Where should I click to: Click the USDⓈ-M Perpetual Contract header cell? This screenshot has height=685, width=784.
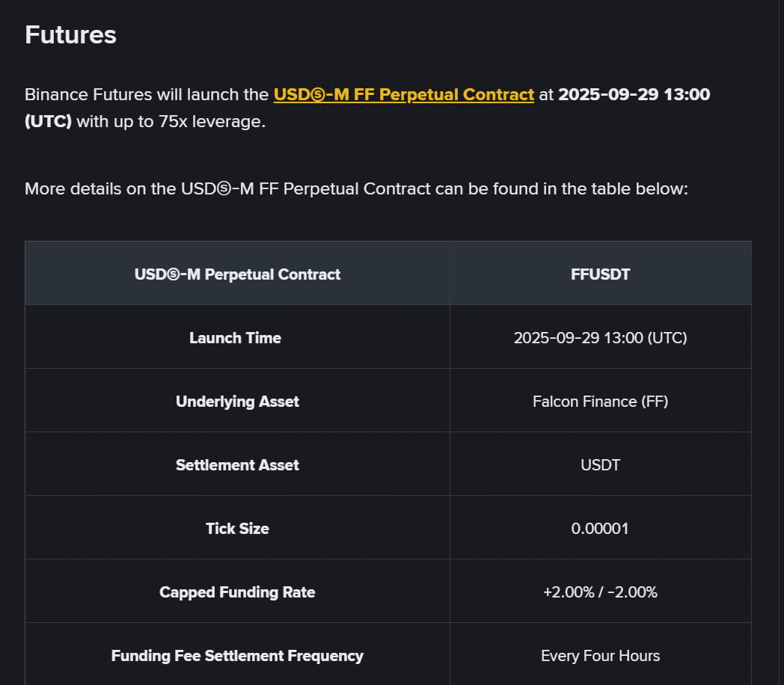click(237, 274)
